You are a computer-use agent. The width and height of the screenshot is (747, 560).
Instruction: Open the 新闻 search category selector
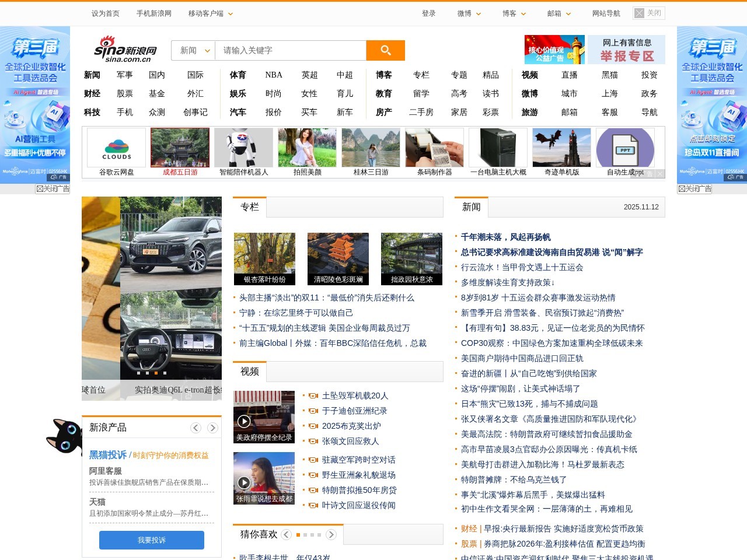click(x=193, y=50)
